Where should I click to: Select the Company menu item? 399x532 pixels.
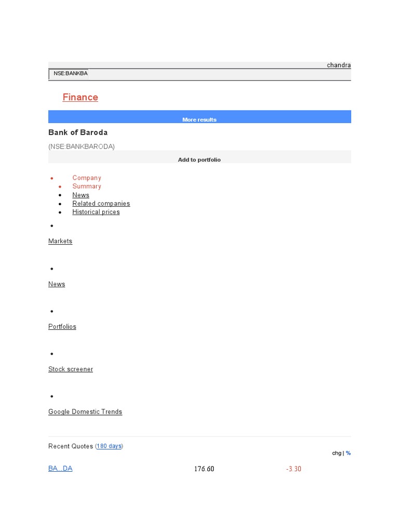click(87, 178)
